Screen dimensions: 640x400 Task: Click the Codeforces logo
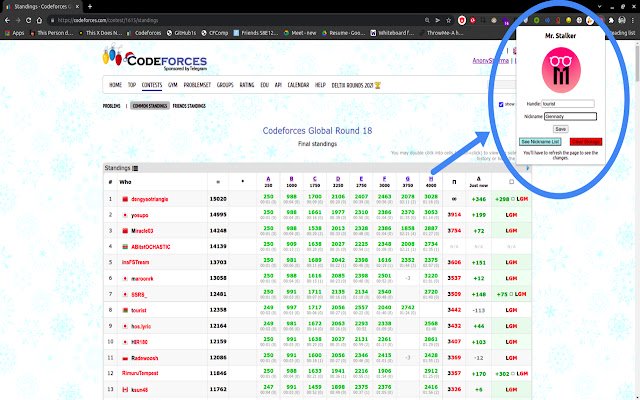pyautogui.click(x=155, y=57)
